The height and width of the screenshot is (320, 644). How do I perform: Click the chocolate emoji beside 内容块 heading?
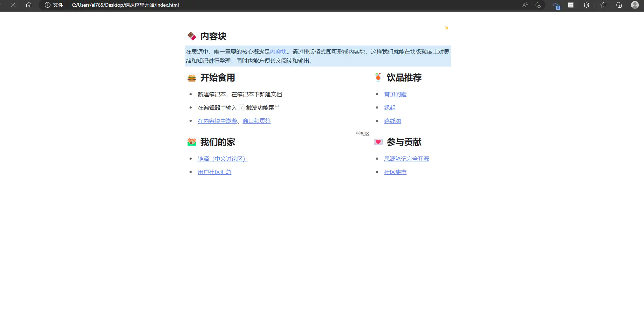(x=192, y=36)
